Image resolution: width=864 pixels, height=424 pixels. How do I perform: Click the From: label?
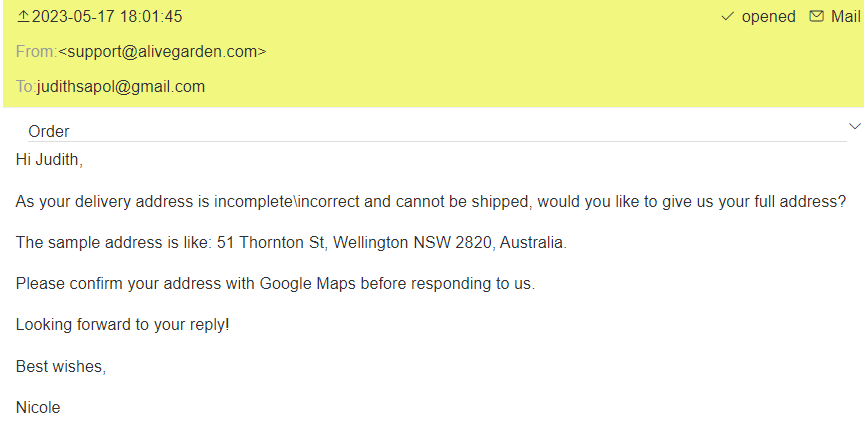click(x=36, y=52)
